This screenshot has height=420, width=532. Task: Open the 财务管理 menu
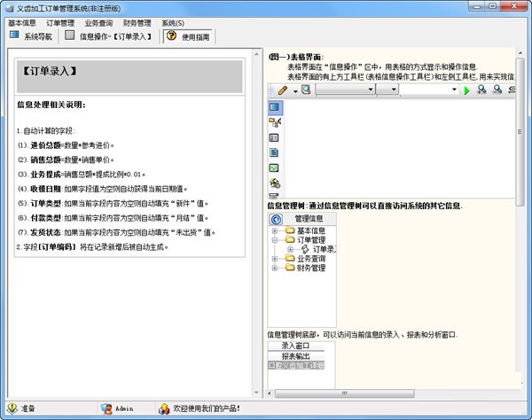(x=137, y=23)
